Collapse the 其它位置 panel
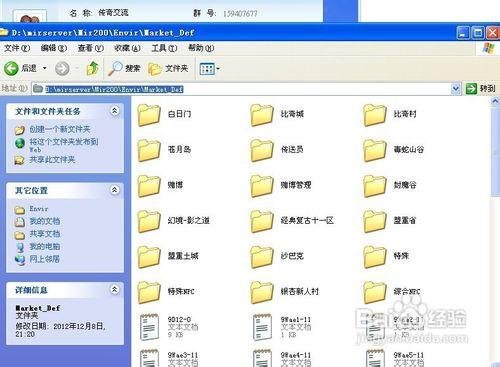The width and height of the screenshot is (500, 367). (x=114, y=190)
